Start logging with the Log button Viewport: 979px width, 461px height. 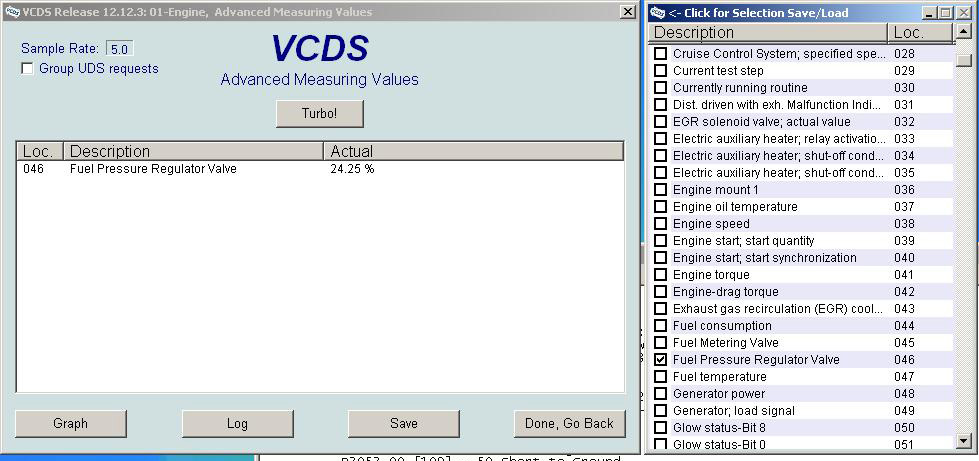tap(237, 424)
